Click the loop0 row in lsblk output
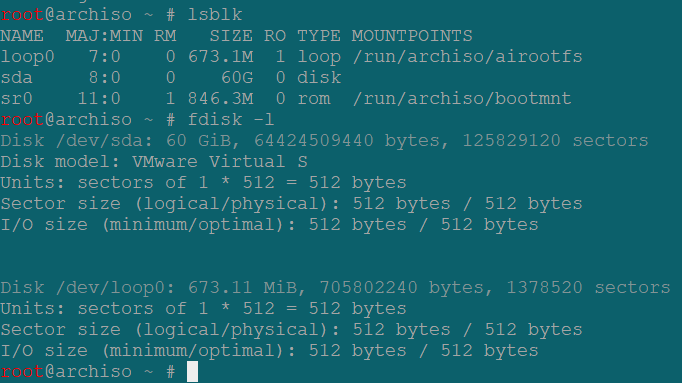 click(x=291, y=57)
